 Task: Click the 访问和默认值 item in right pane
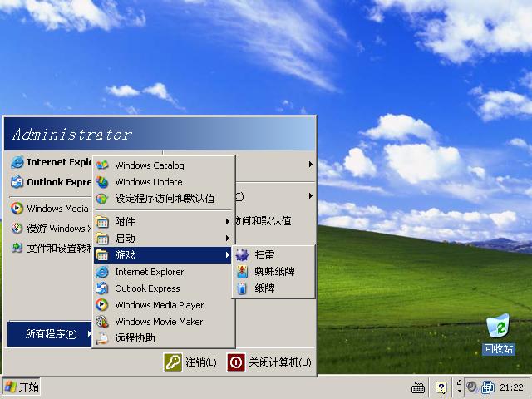click(x=264, y=221)
